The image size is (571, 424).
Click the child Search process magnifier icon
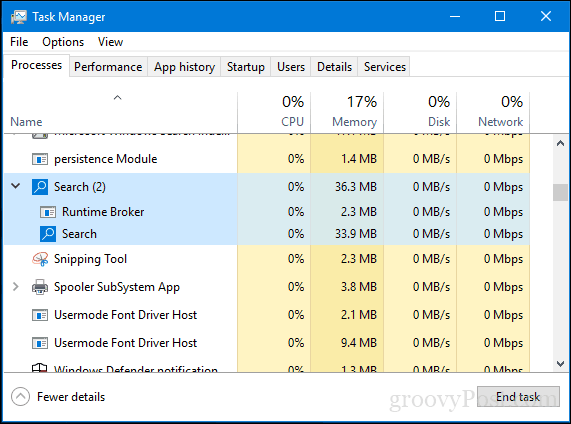click(48, 234)
